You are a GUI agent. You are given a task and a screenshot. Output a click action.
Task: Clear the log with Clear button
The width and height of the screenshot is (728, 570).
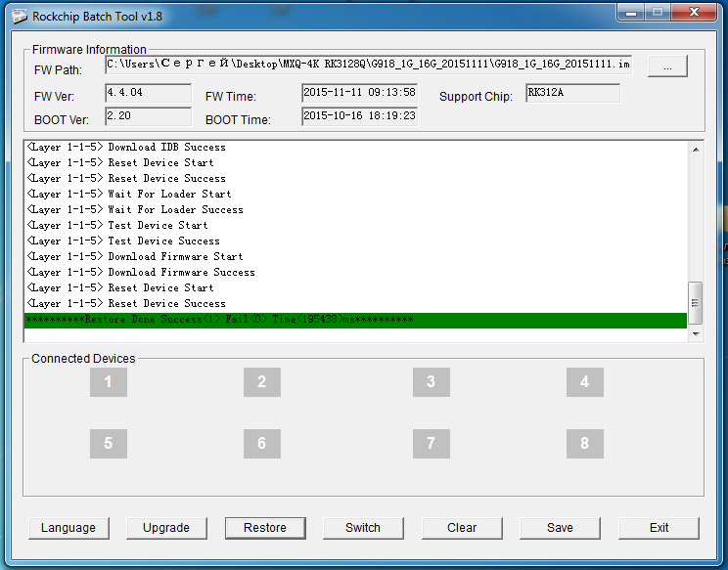(462, 528)
